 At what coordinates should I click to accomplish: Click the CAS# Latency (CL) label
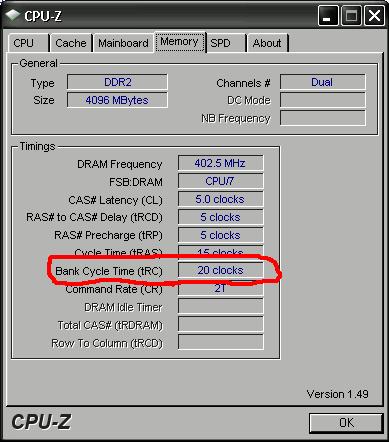[115, 200]
